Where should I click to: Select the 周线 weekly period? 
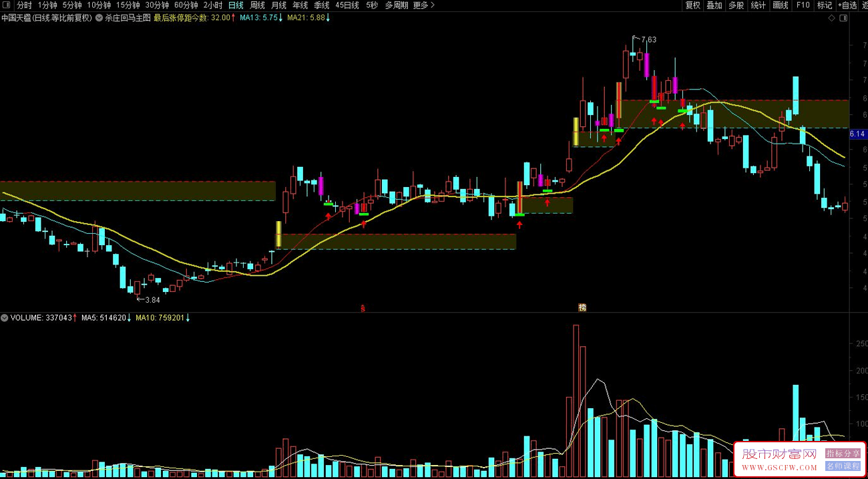(257, 5)
